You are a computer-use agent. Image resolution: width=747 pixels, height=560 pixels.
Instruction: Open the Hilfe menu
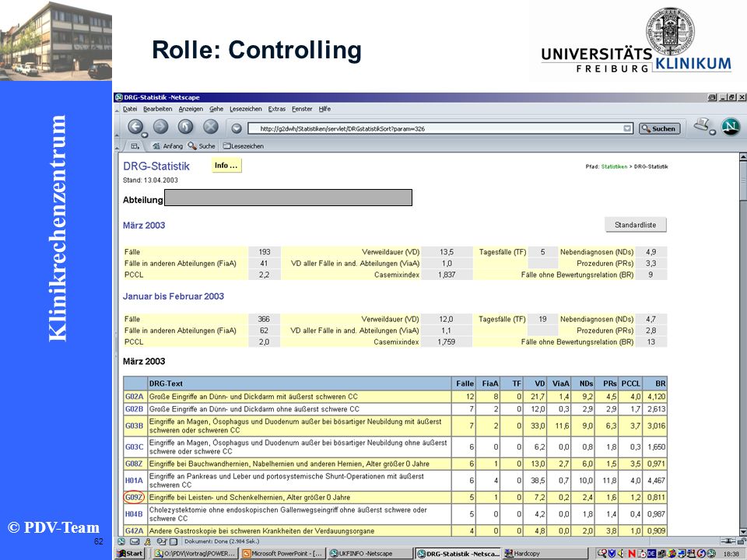pyautogui.click(x=325, y=109)
